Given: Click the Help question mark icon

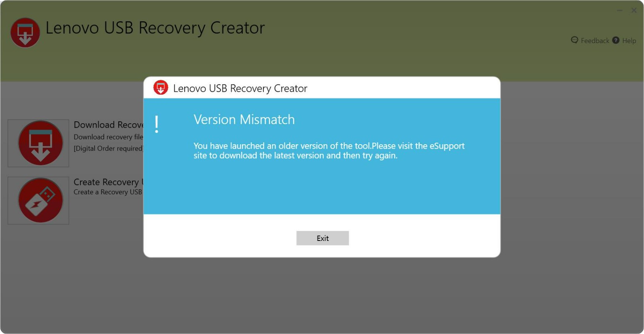Looking at the screenshot, I should [x=616, y=40].
